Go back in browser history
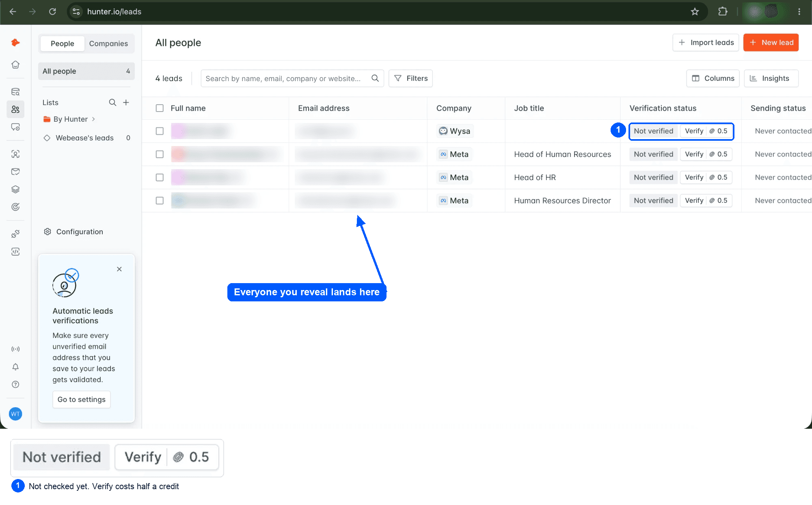 click(x=13, y=12)
